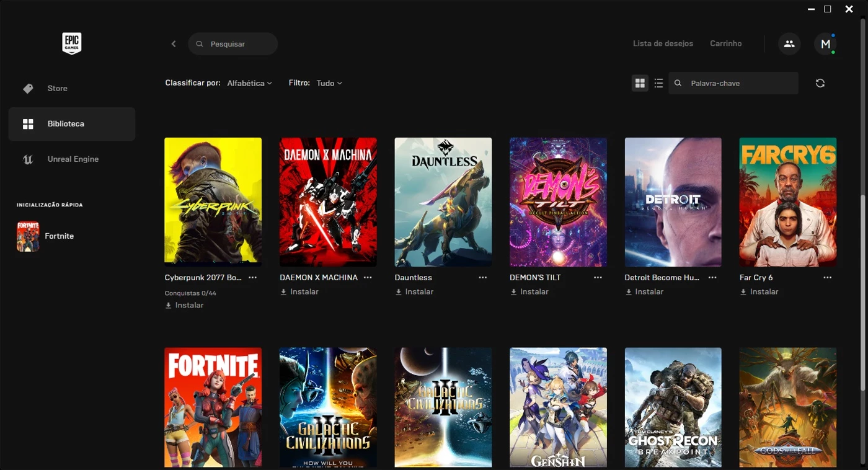Select Biblioteca in the sidebar
Screen dimensions: 868x470
(x=72, y=124)
